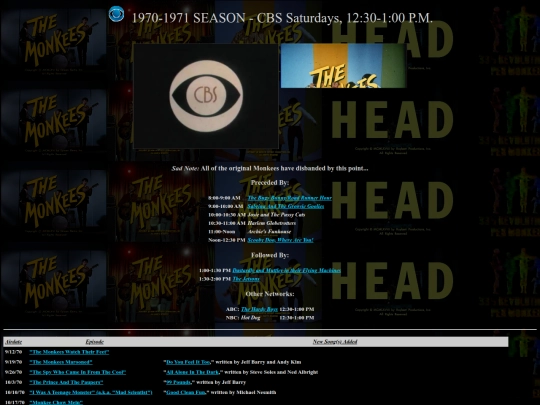Click the Archie's Funhouse listing
The width and height of the screenshot is (540, 405).
coord(269,231)
